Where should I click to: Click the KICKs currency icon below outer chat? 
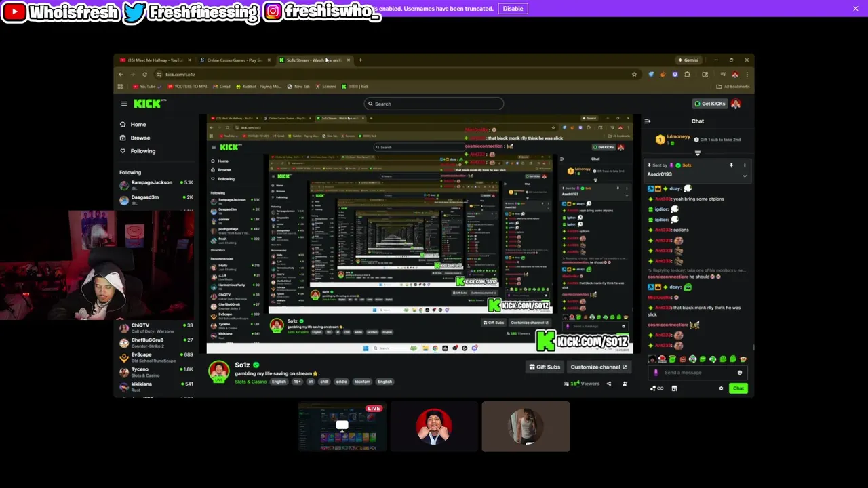(656, 388)
